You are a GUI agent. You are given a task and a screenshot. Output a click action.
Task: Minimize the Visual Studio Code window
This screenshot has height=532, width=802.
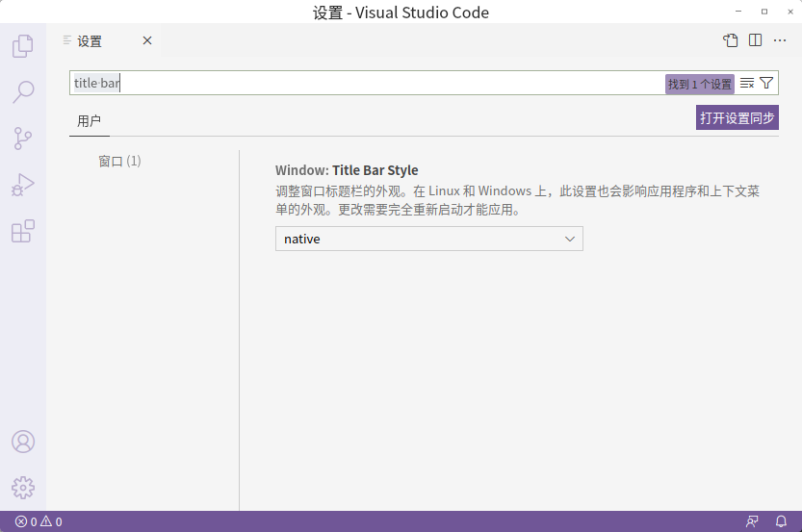(x=738, y=12)
